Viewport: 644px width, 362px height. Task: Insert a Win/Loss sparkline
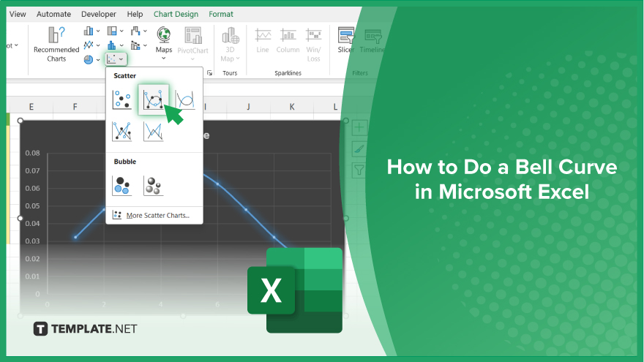tap(313, 45)
